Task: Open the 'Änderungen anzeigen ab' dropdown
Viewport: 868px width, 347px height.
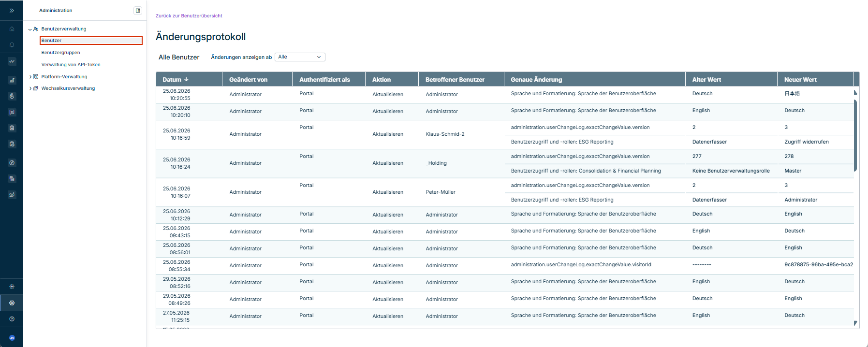Action: point(300,57)
